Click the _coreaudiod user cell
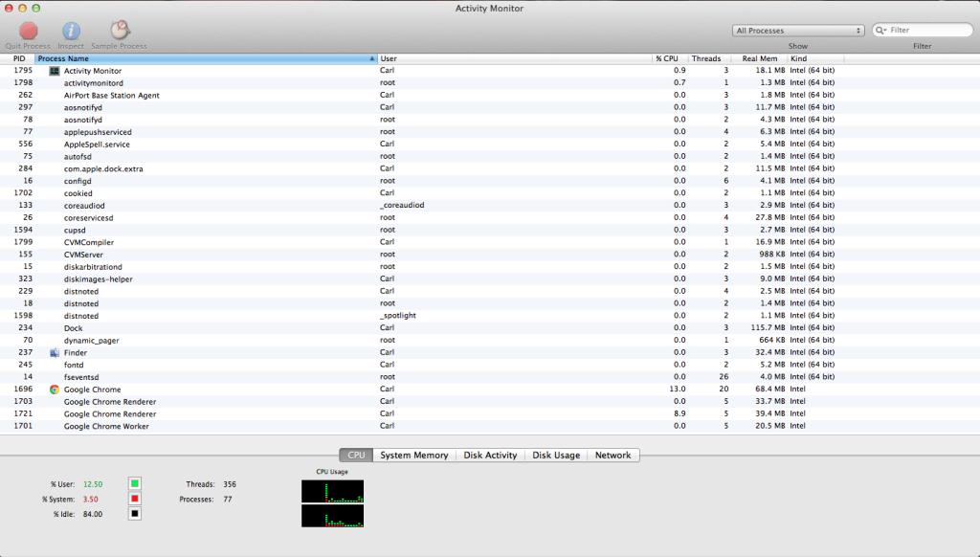Viewport: 980px width, 557px height. click(x=402, y=205)
